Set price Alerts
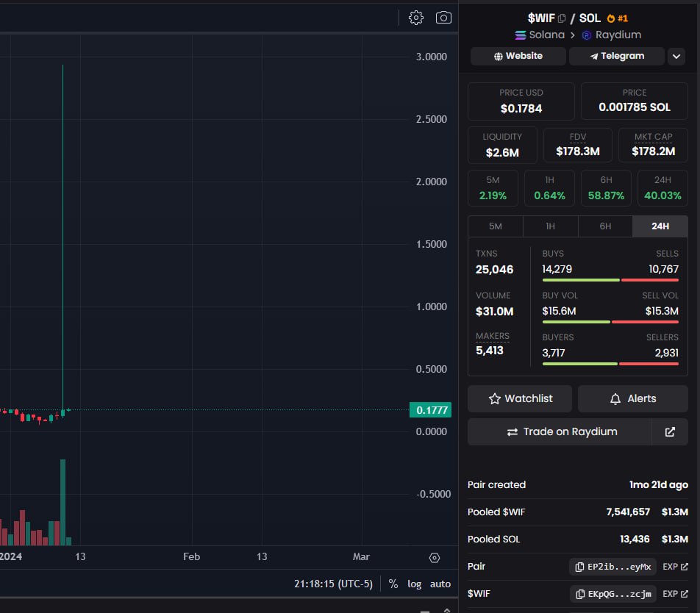The height and width of the screenshot is (613, 700). pyautogui.click(x=632, y=398)
